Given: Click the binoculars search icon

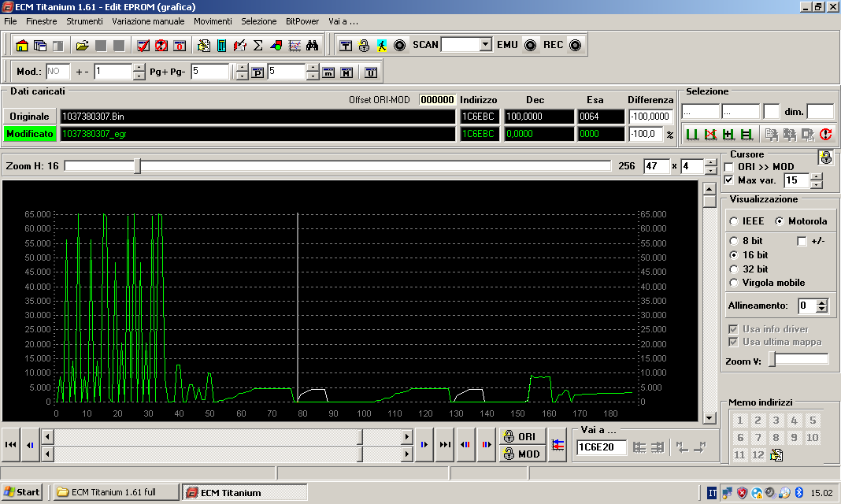Looking at the screenshot, I should tap(312, 46).
